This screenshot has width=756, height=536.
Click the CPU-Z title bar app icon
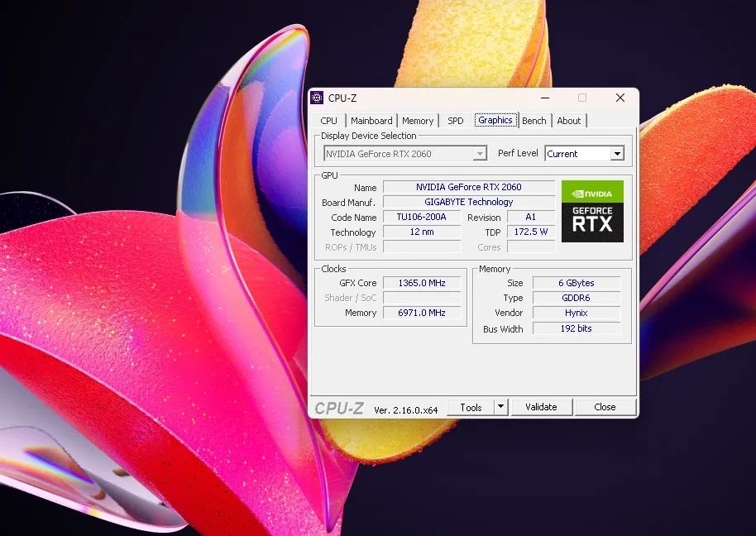point(317,98)
